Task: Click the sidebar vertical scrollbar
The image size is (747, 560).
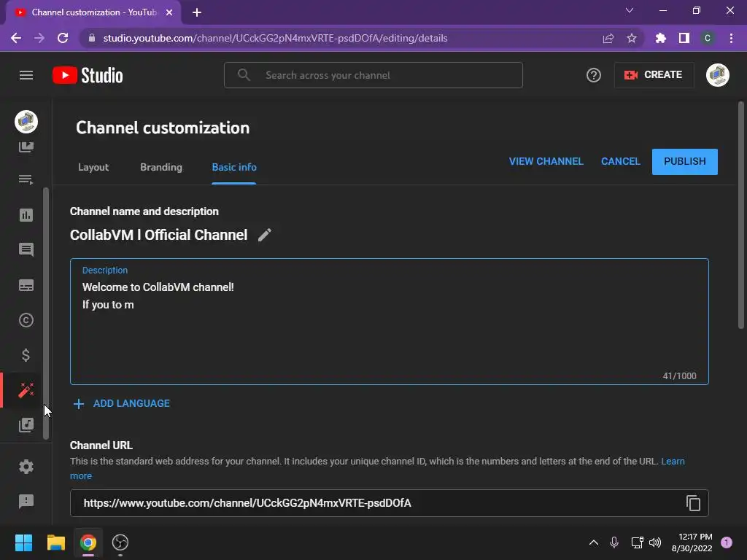Action: click(46, 313)
